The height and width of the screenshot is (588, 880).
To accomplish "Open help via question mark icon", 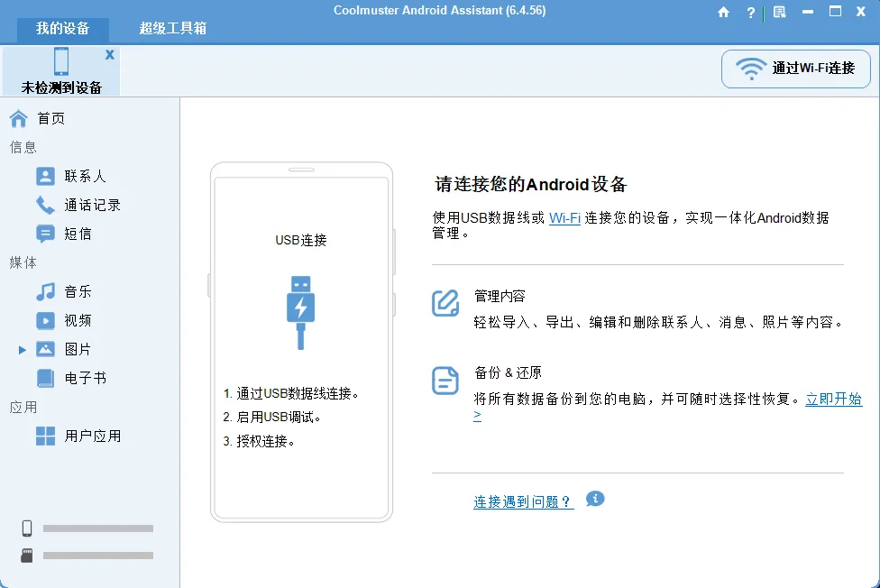I will (750, 13).
